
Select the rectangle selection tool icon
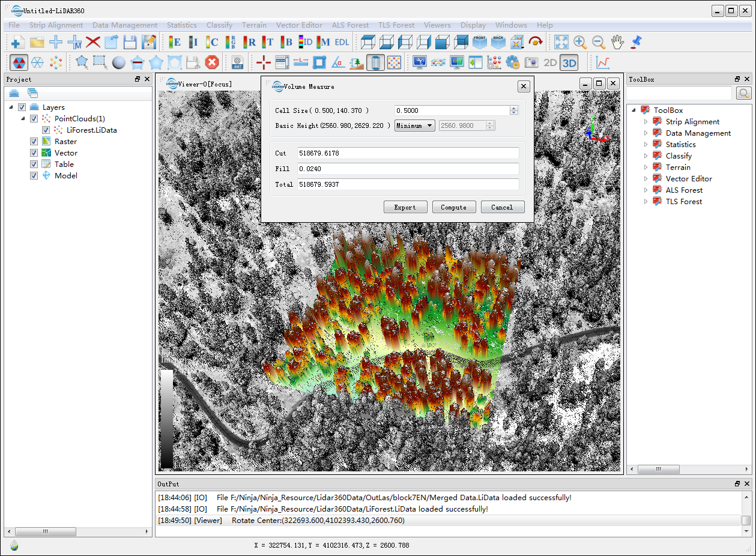tap(100, 62)
